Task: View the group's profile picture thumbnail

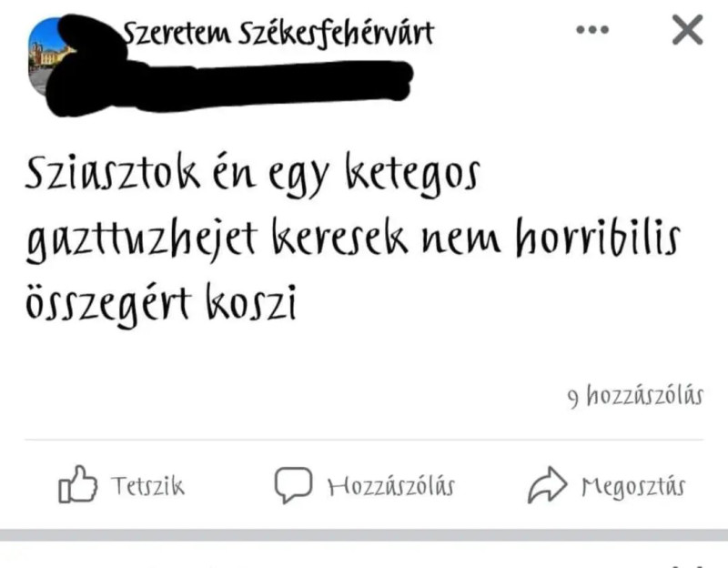Action: pos(44,56)
